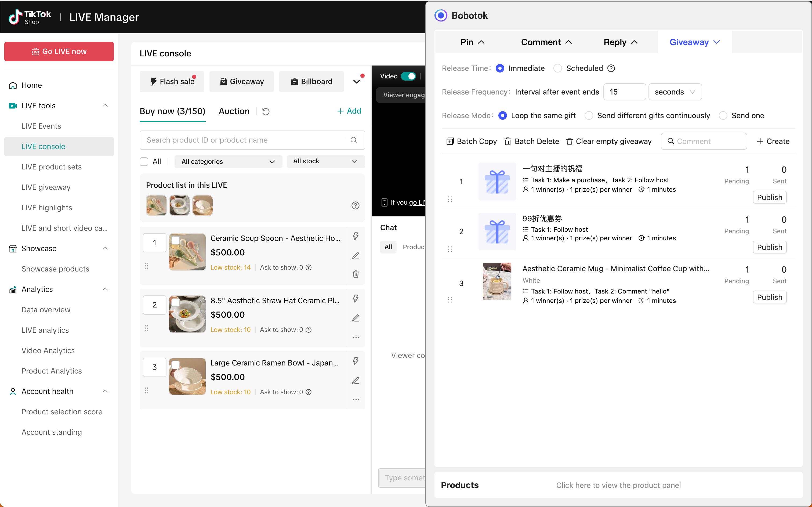Switch to the Auction tab
Viewport: 812px width, 507px height.
(x=234, y=111)
